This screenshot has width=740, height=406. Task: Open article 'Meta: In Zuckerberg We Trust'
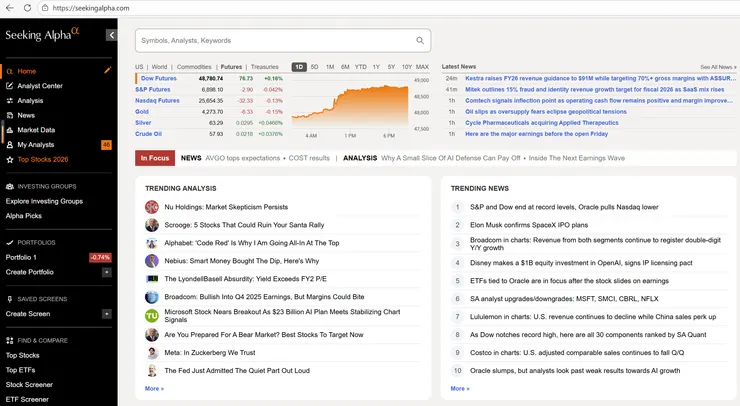(209, 352)
